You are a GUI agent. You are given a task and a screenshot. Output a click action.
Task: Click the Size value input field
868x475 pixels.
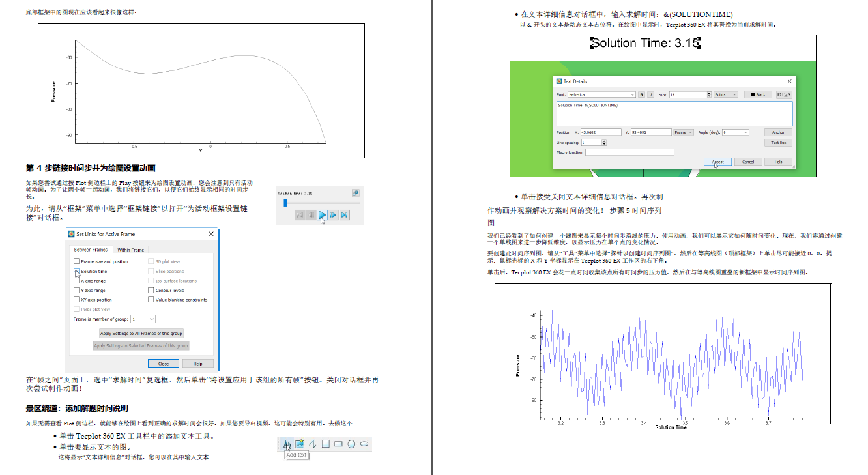[687, 95]
